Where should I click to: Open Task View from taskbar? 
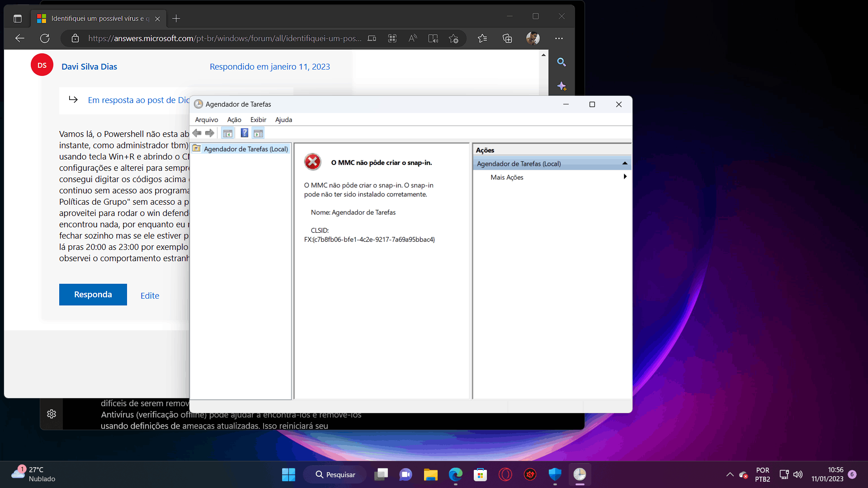[x=381, y=474]
